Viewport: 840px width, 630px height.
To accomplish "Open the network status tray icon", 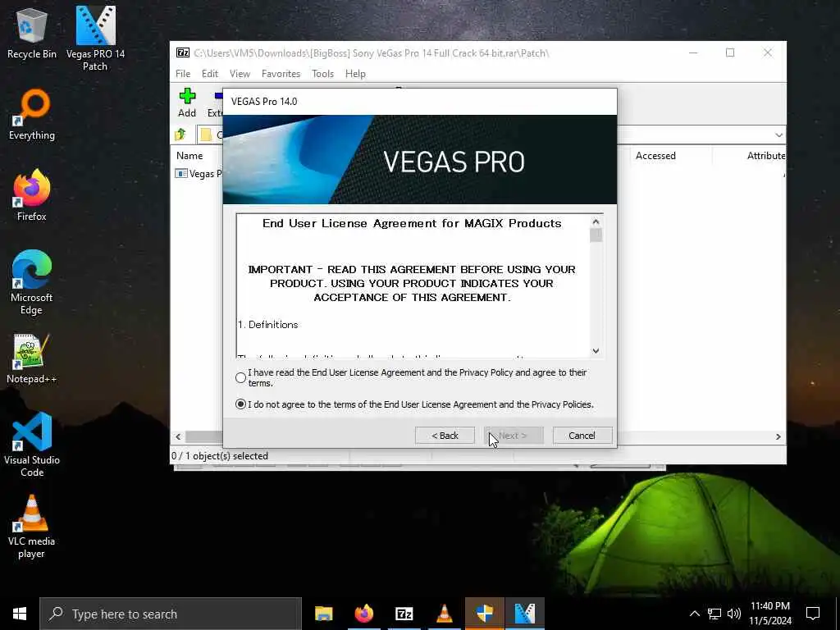I will point(714,614).
